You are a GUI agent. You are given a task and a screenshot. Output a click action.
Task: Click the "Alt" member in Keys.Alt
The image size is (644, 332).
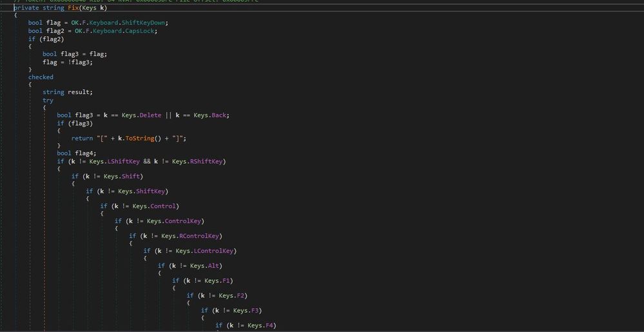(213, 266)
